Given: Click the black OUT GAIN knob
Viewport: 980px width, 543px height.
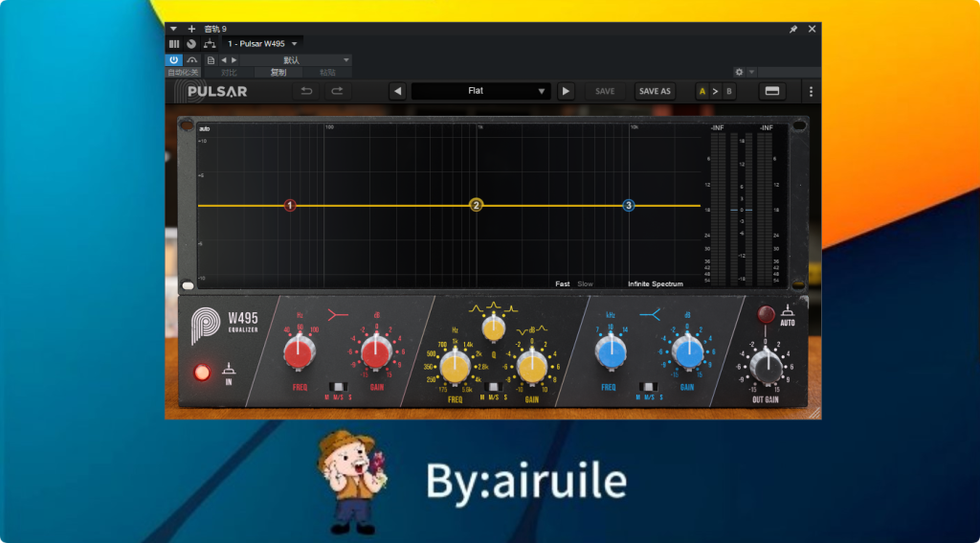Looking at the screenshot, I should pos(766,367).
